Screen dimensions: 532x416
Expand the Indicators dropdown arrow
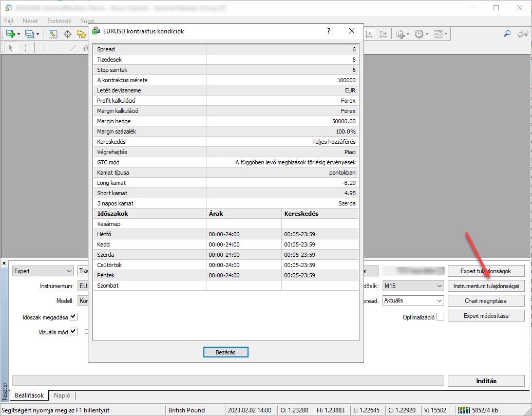pos(408,34)
